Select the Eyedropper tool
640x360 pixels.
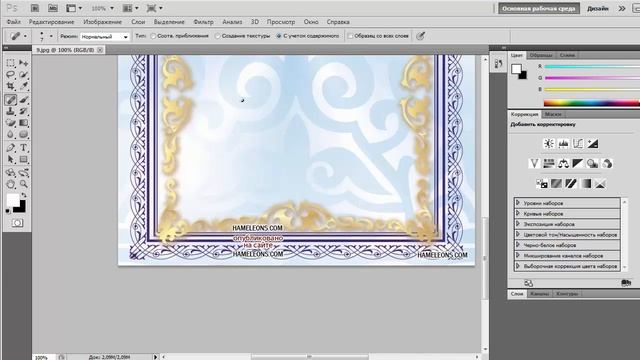tap(24, 86)
